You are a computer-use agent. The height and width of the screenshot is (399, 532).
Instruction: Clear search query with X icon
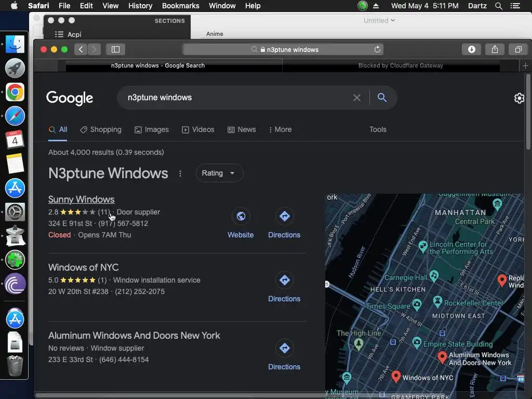[356, 98]
